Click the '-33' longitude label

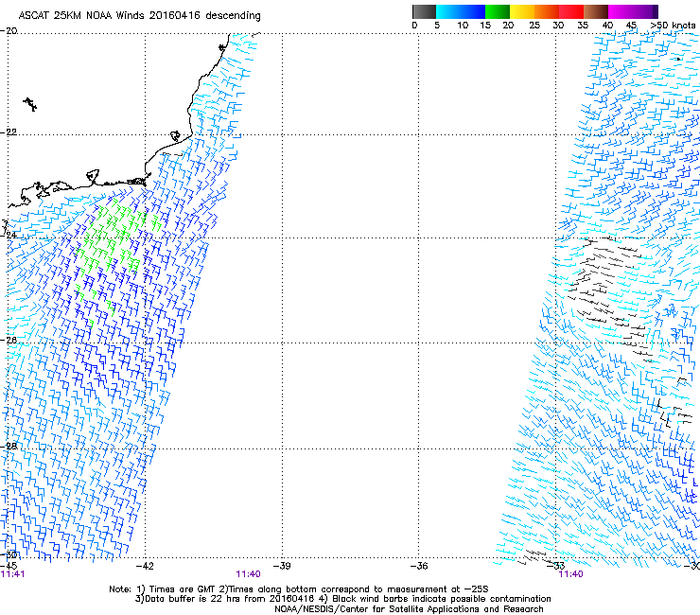[x=556, y=566]
